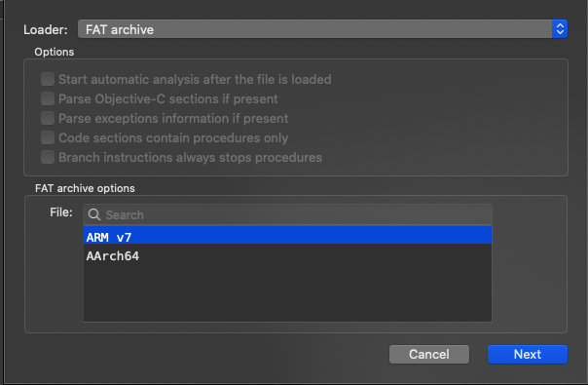Click the Options group heading
The height and width of the screenshot is (385, 588).
tap(54, 52)
